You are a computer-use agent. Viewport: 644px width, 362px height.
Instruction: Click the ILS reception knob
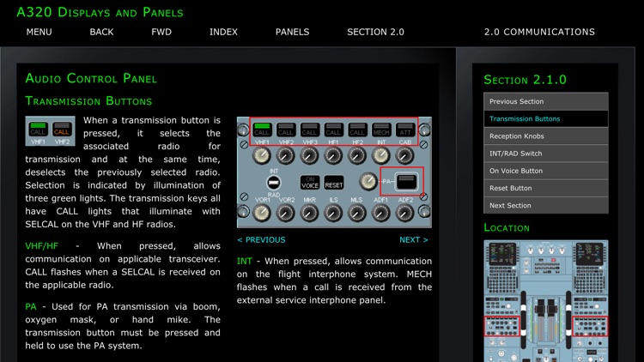[333, 213]
